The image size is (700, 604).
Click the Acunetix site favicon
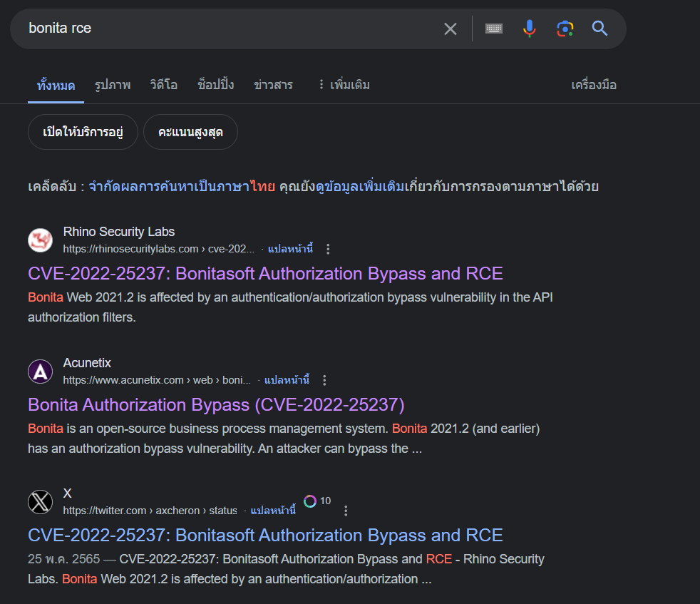tap(41, 372)
